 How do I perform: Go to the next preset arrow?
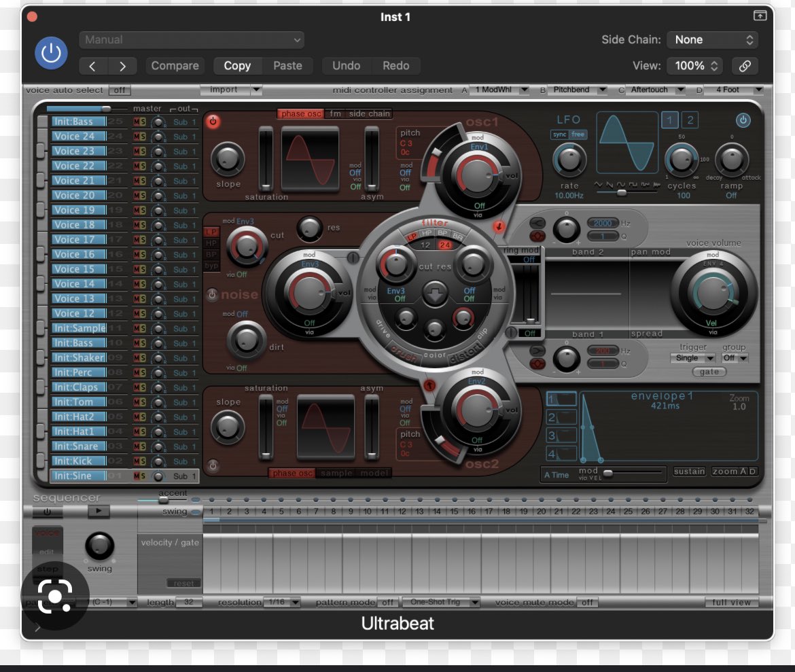pyautogui.click(x=122, y=66)
